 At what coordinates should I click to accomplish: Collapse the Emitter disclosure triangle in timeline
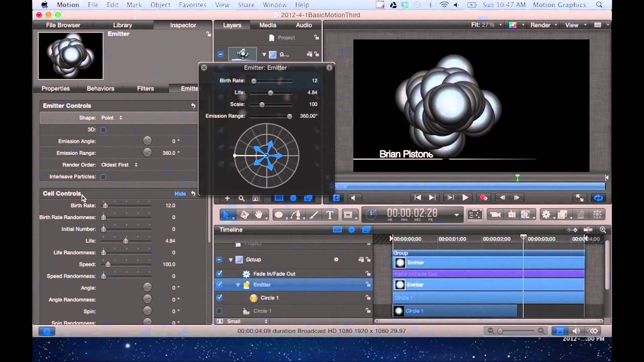click(x=238, y=285)
